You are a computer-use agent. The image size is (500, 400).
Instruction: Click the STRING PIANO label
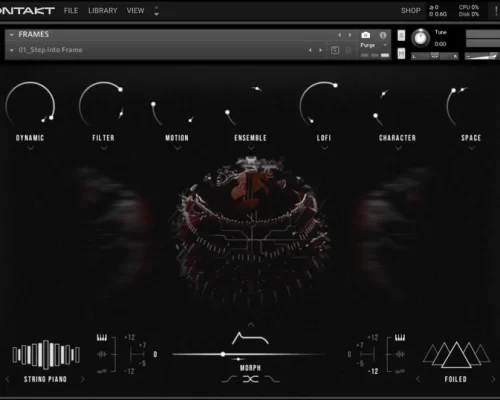click(45, 379)
